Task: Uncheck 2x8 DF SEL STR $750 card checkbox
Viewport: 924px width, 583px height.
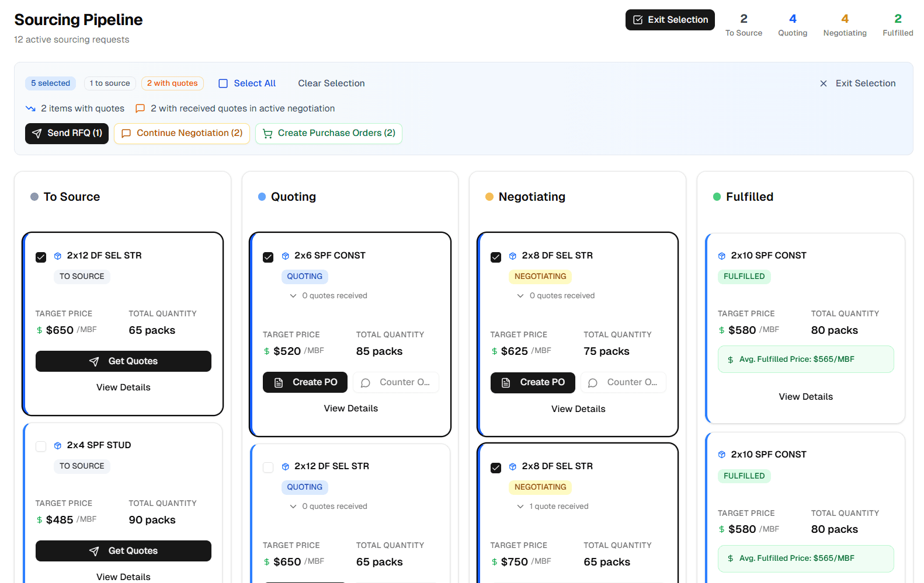Action: [496, 468]
